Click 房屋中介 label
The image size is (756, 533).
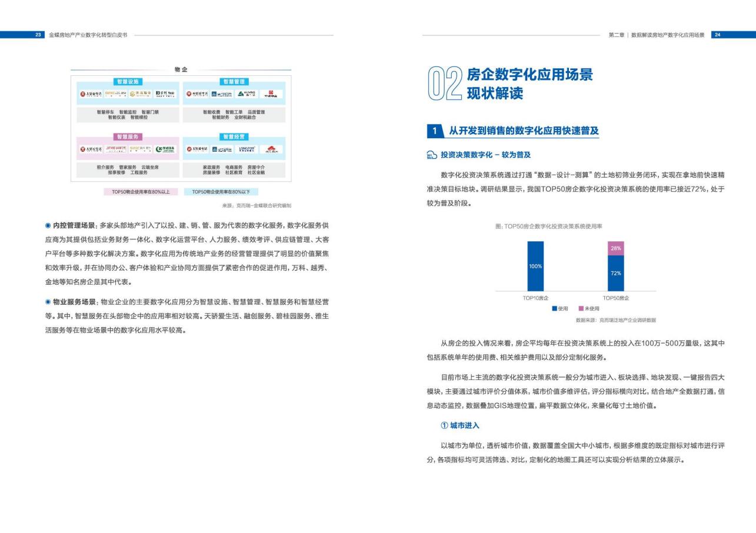257,167
